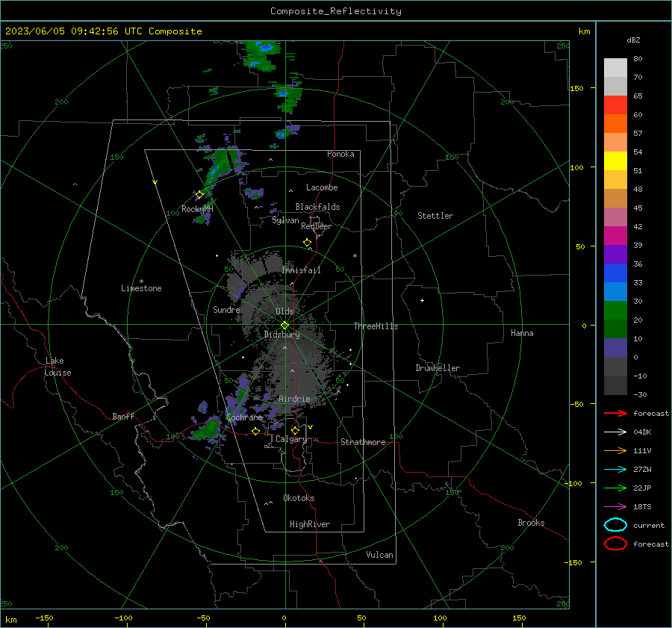Pick the slate purple 0-10 dBZ swatch
Image resolution: width=672 pixels, height=628 pixels.
click(x=615, y=348)
